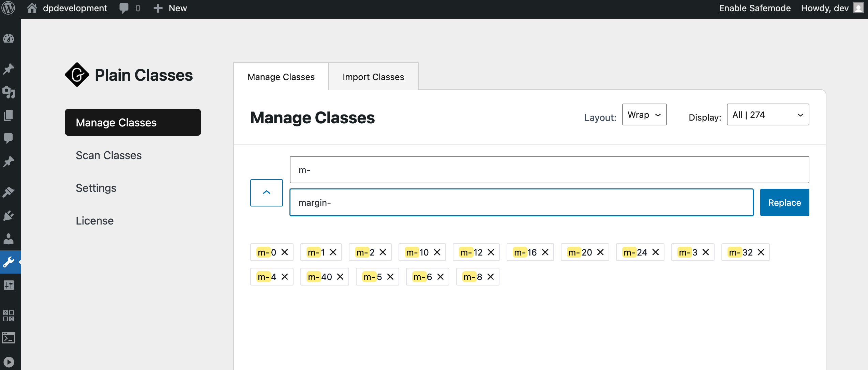Collapse the replace field with chevron button
868x370 pixels.
tap(267, 193)
